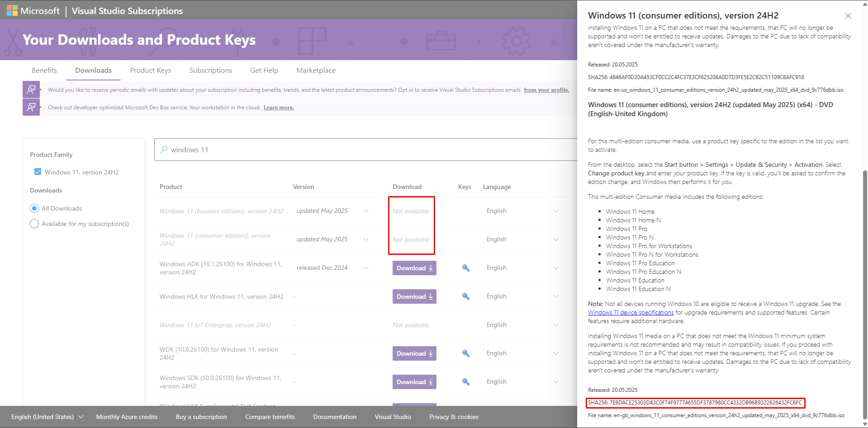The image size is (868, 428).
Task: Open Windows 11 device specifications link
Action: pyautogui.click(x=631, y=313)
